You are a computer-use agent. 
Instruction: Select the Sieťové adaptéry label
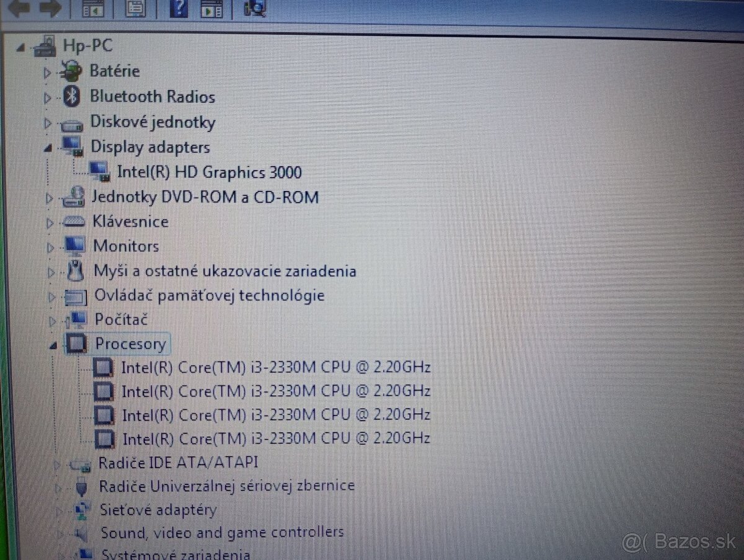pos(159,510)
